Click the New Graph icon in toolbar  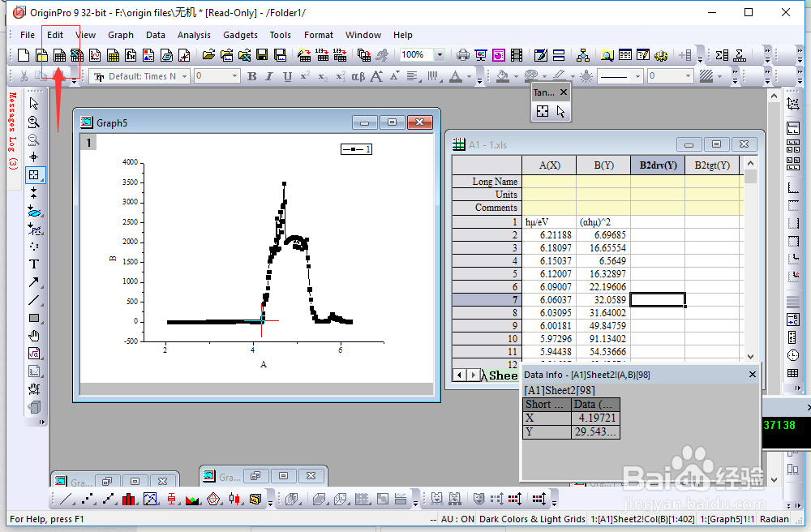[x=95, y=55]
